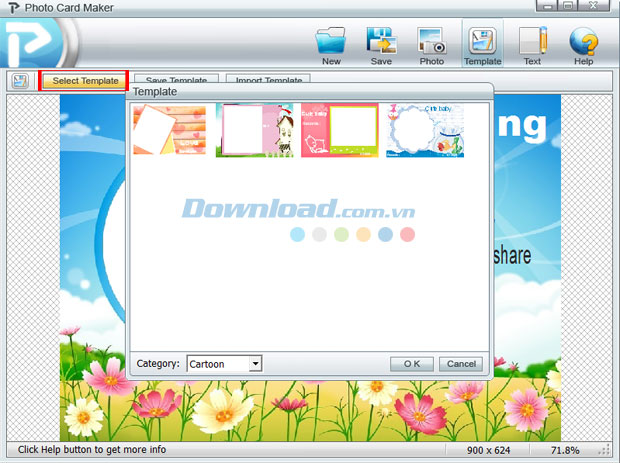Select the pink Cute Baby template
This screenshot has width=620, height=463.
pos(339,130)
